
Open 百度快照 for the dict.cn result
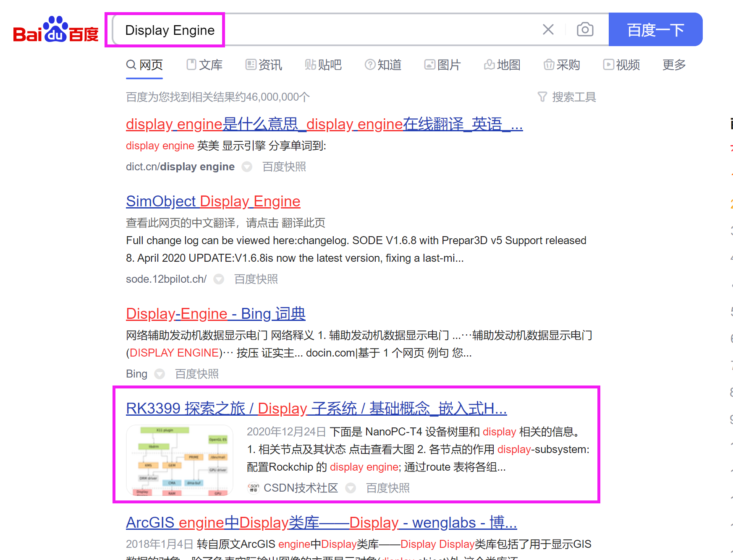click(x=284, y=167)
